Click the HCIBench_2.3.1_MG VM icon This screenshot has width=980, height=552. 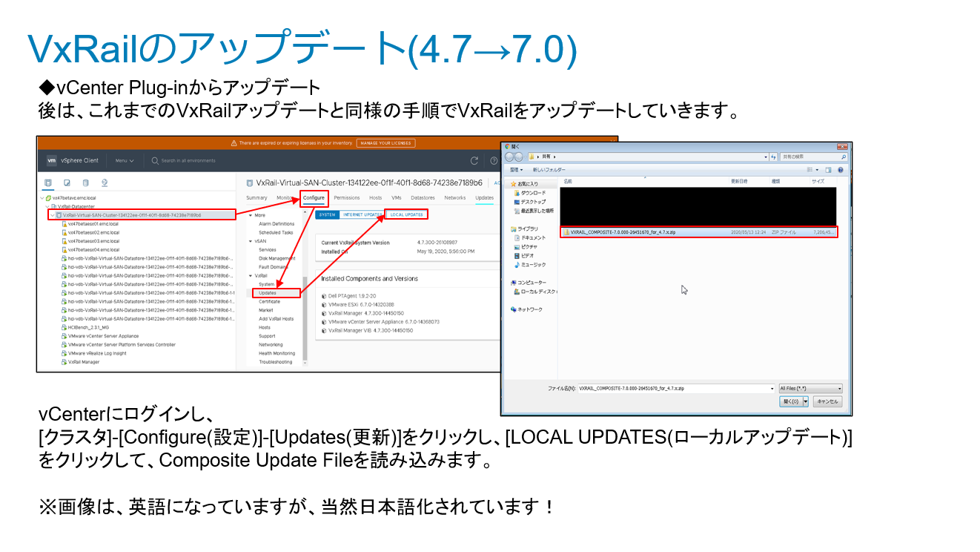(x=64, y=327)
